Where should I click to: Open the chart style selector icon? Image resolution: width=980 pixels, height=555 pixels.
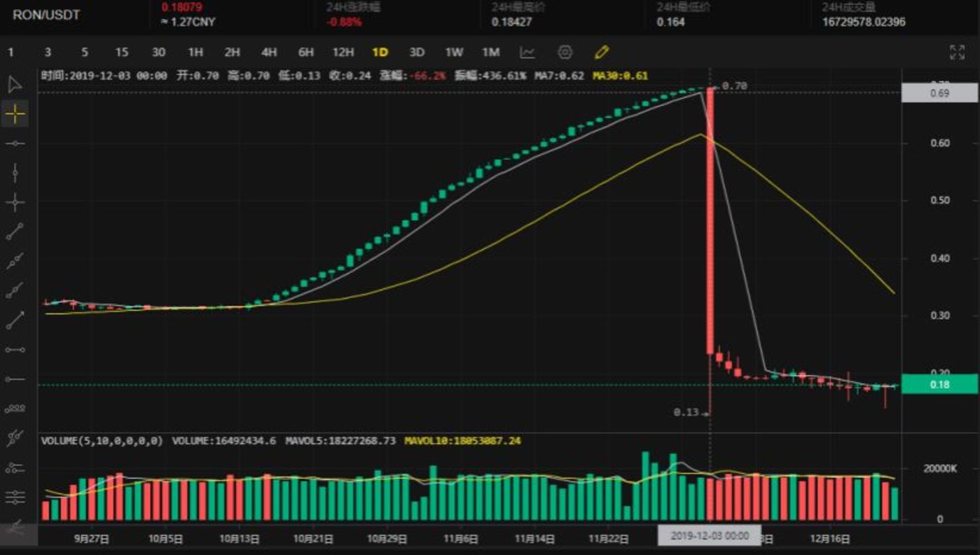(x=529, y=52)
